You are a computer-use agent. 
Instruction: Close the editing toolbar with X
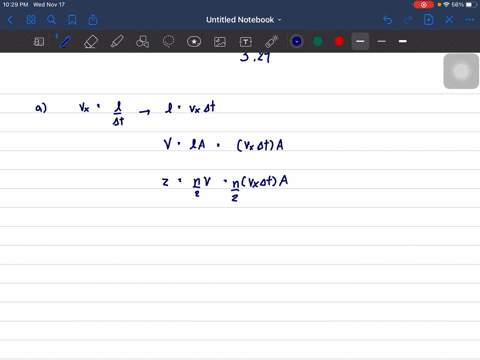pyautogui.click(x=449, y=20)
